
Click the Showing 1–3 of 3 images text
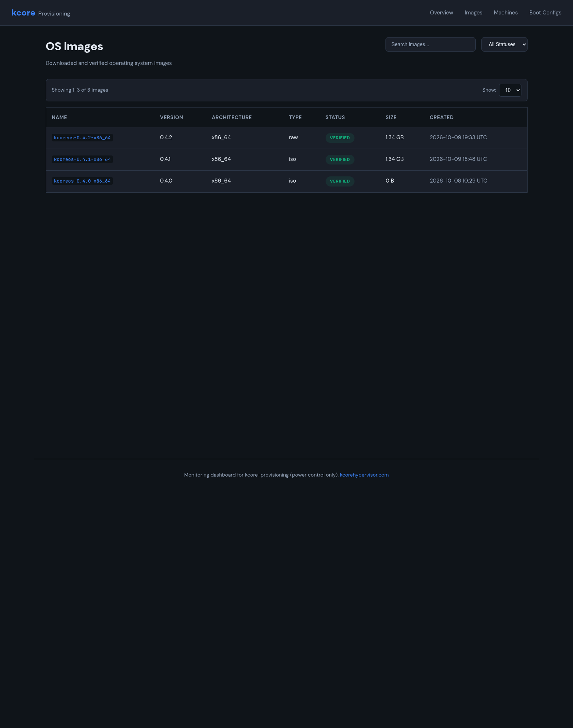coord(80,90)
